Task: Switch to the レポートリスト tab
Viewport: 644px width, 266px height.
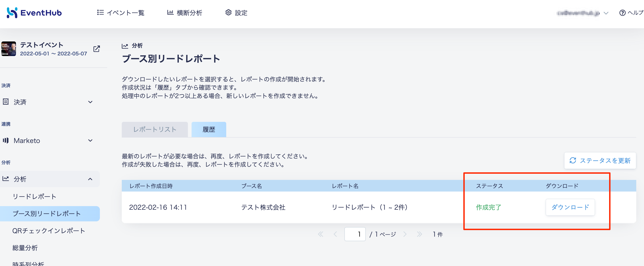Action: 155,129
